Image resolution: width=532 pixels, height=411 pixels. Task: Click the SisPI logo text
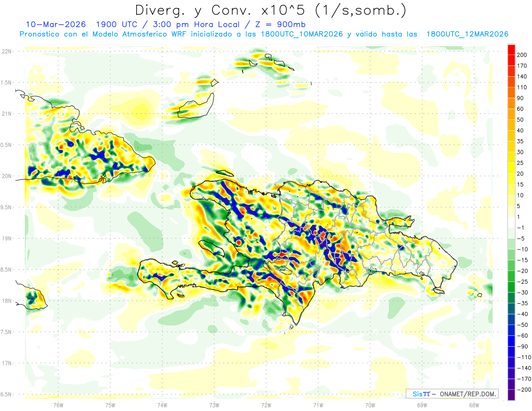coord(421,394)
